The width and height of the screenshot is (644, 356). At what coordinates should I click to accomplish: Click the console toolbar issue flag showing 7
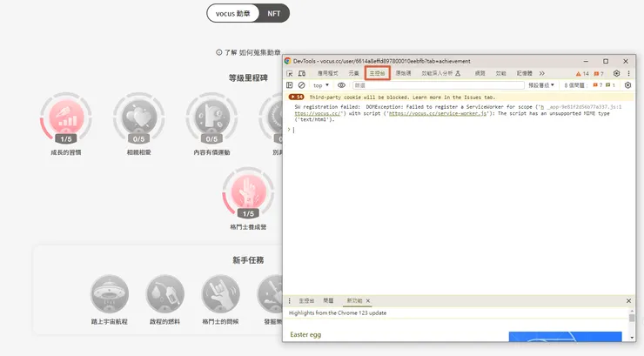[598, 85]
